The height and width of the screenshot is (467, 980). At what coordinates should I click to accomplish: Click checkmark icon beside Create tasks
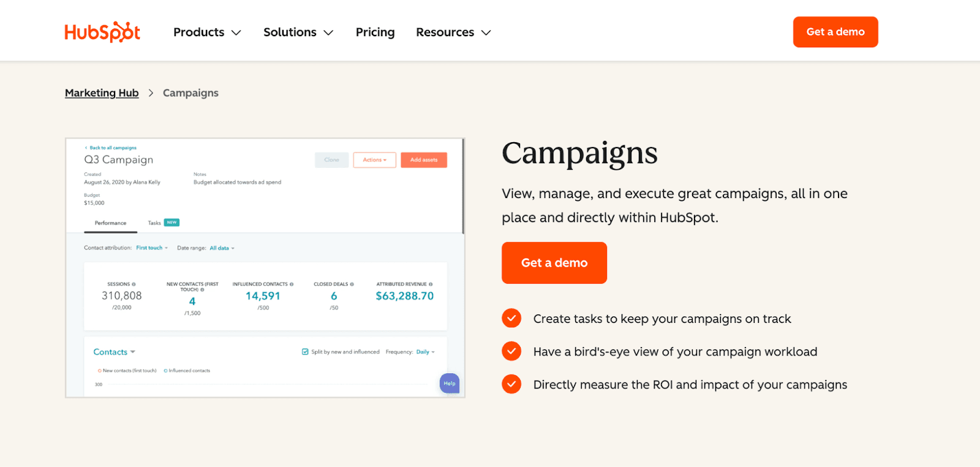point(511,318)
